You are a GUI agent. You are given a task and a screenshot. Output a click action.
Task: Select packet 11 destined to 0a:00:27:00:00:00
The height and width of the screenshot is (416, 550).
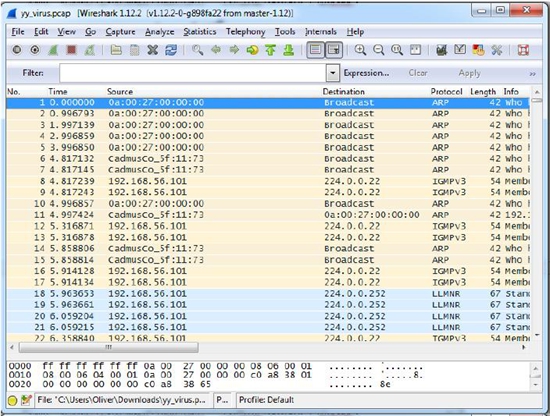[268, 215]
